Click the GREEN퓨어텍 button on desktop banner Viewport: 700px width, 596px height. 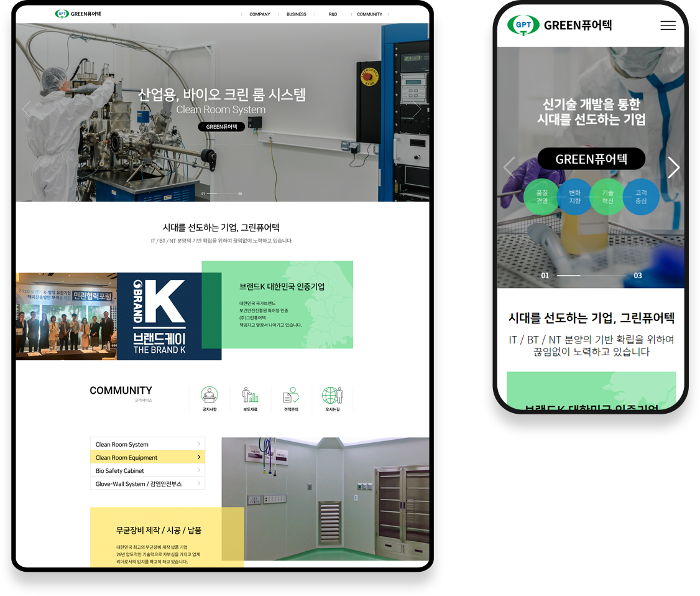[221, 127]
